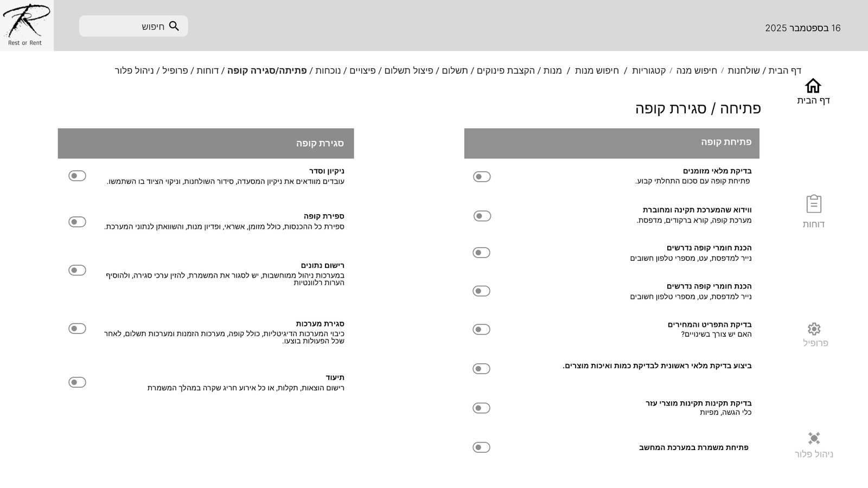Open the profile gear icon

click(x=814, y=329)
